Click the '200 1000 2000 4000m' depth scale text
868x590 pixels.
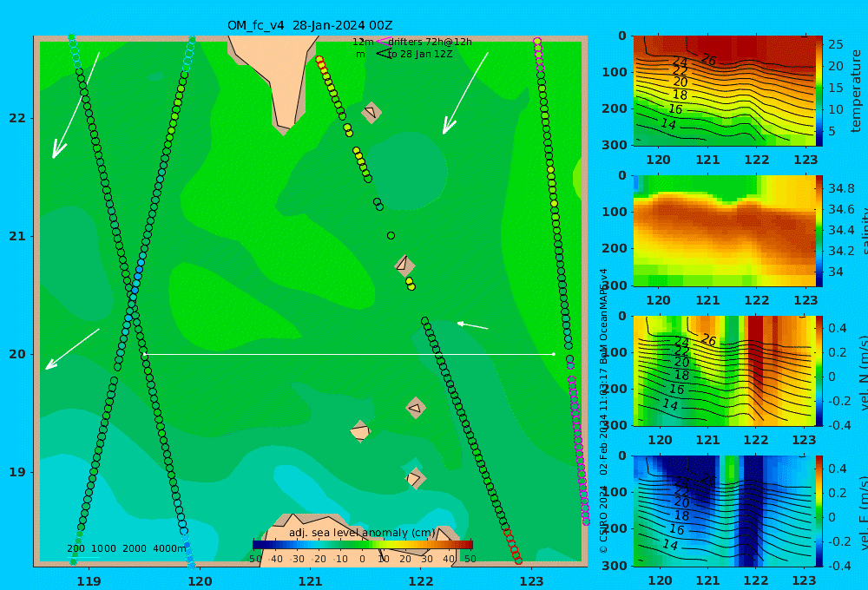pos(127,548)
